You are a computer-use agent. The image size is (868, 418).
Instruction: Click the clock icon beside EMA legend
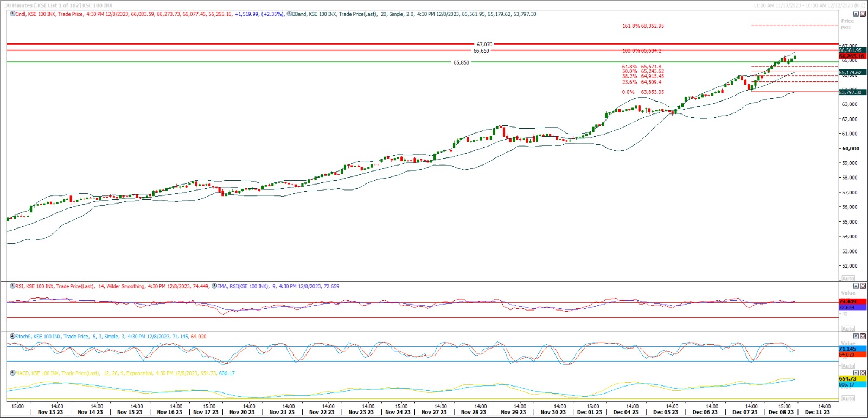[x=214, y=286]
